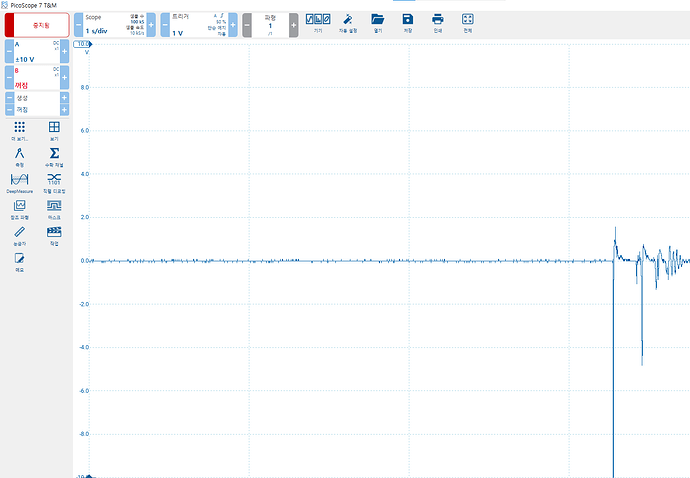Click the PicoScope 7 T&M window title
690x478 pixels.
click(33, 5)
